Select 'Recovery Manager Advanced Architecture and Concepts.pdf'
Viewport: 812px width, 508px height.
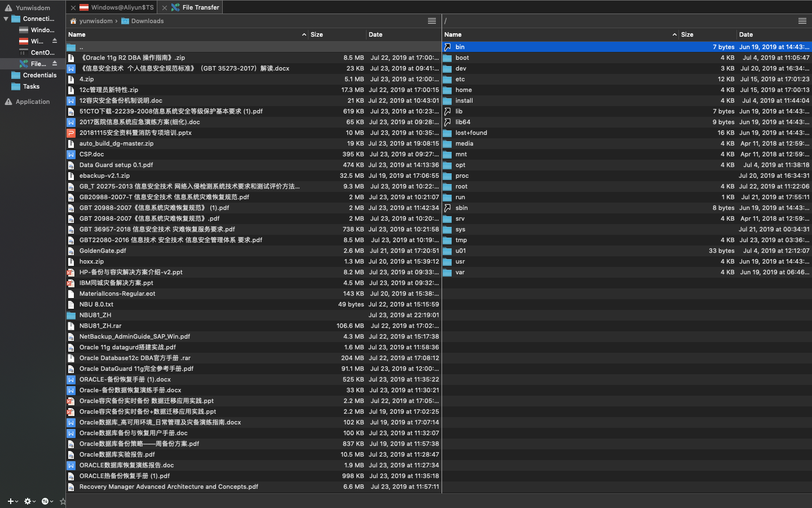(x=169, y=487)
